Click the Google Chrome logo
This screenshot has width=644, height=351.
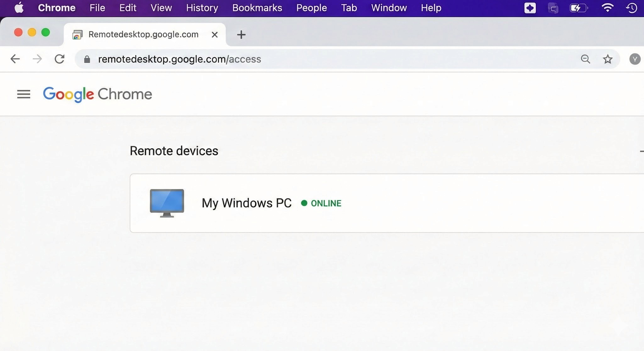pos(97,94)
